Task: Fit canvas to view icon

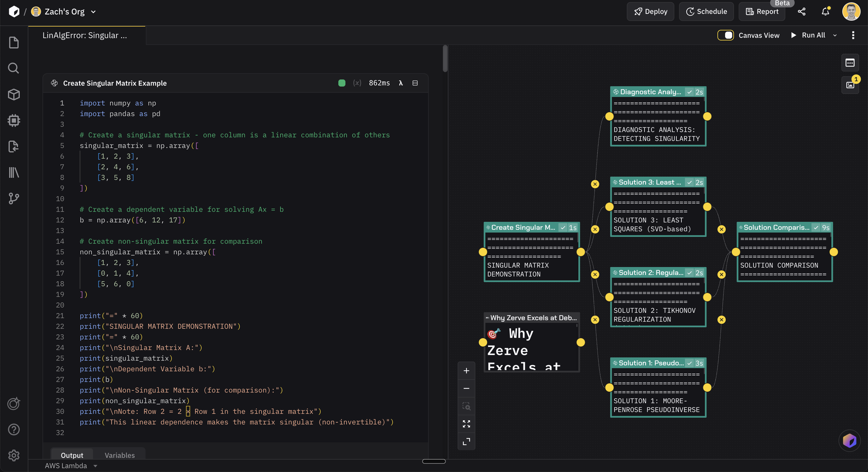Action: coord(466,424)
